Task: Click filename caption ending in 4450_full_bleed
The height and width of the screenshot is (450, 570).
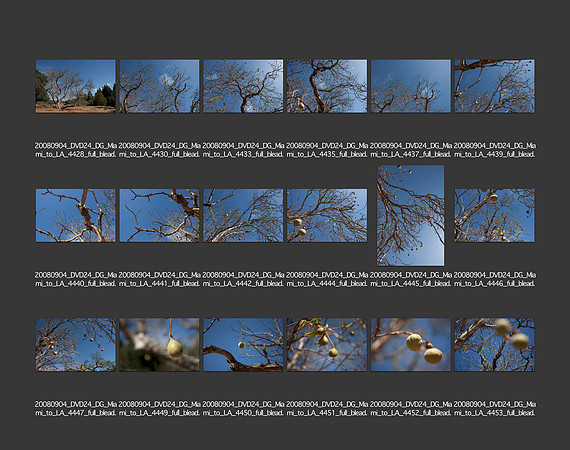Action: (x=243, y=408)
